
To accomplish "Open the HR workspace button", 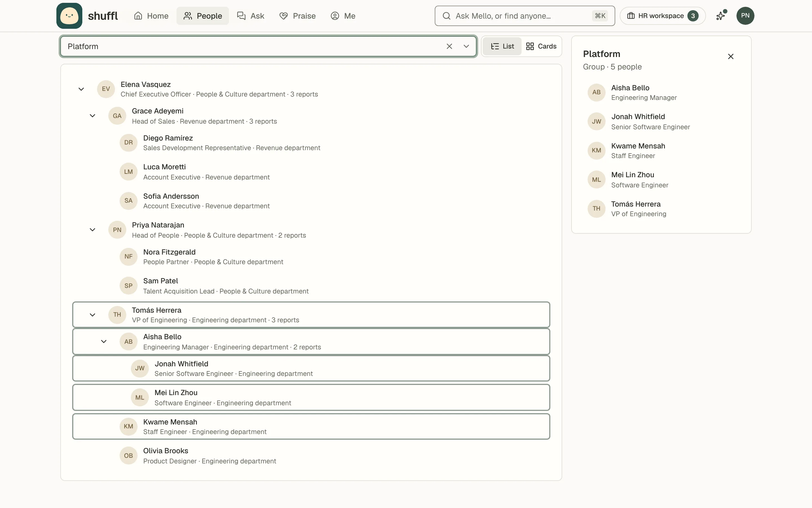I will coord(663,16).
